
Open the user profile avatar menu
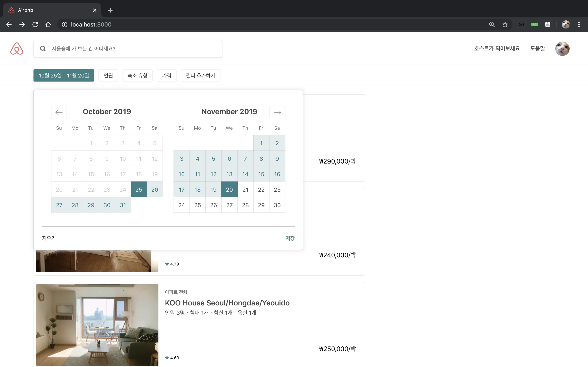coord(562,49)
